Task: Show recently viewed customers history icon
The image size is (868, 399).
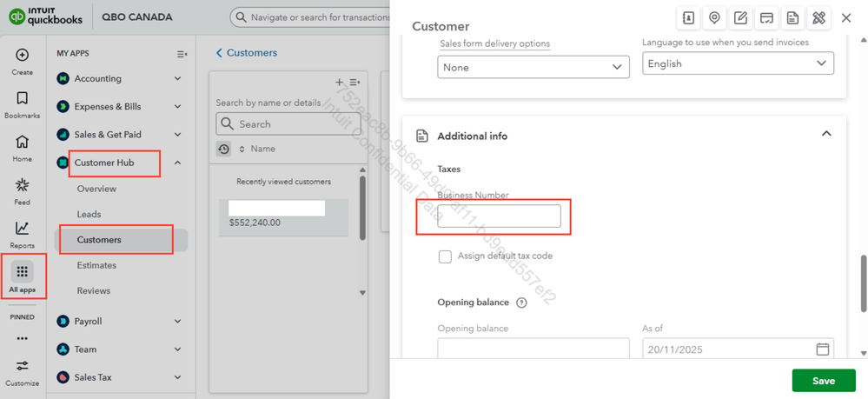Action: 224,150
